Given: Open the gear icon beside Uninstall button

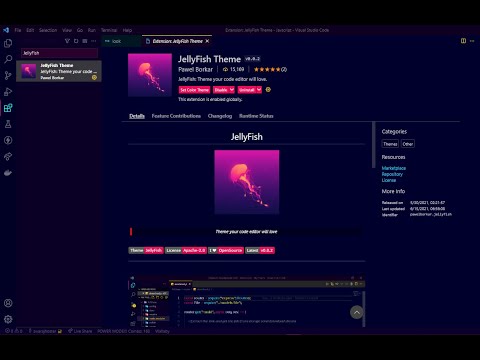Looking at the screenshot, I should tap(268, 89).
